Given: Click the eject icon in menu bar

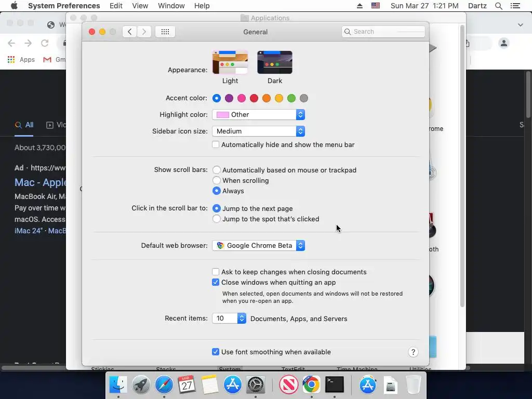Looking at the screenshot, I should 360,6.
